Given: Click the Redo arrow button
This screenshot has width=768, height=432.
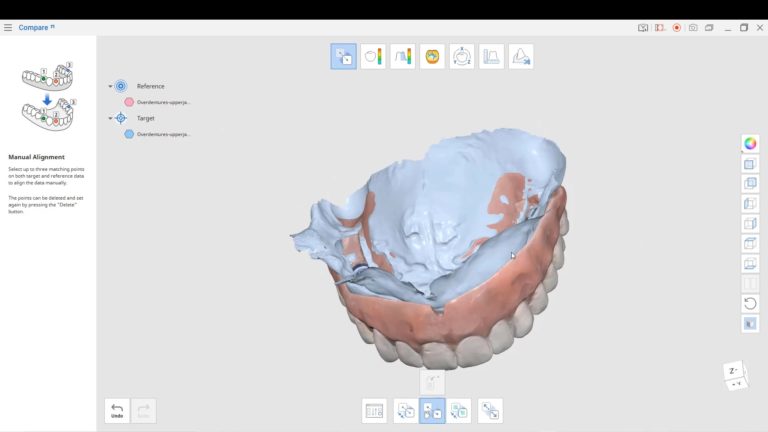Looking at the screenshot, I should click(x=144, y=410).
